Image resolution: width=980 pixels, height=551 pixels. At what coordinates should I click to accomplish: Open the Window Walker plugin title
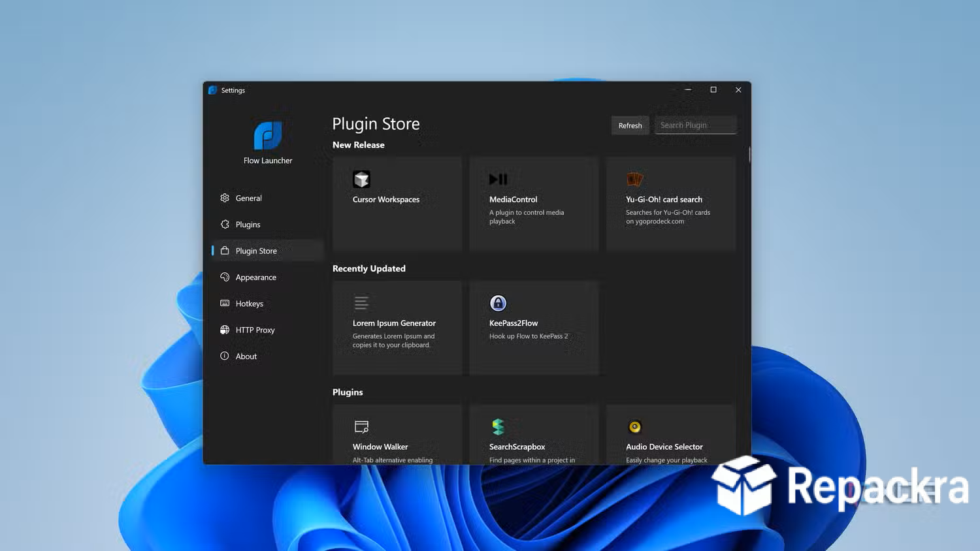[x=380, y=447]
